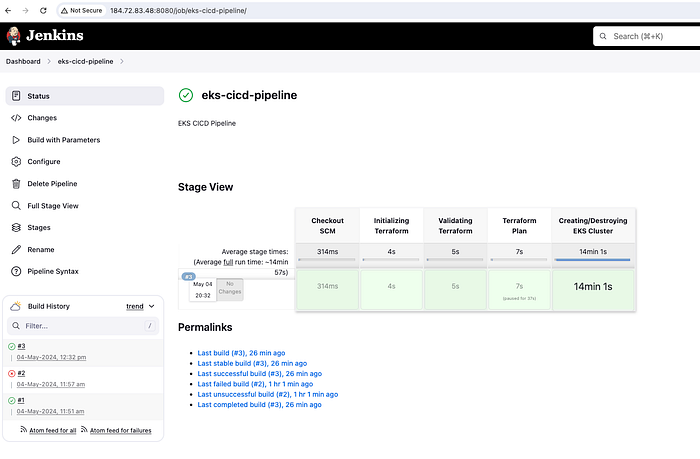Click the Rename pencil icon
Image resolution: width=700 pixels, height=459 pixels.
(x=16, y=250)
